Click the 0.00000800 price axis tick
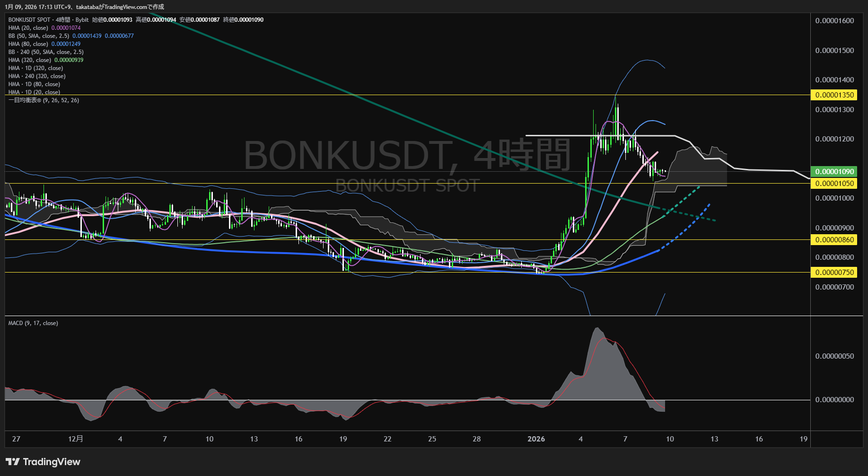This screenshot has width=868, height=476. (834, 257)
